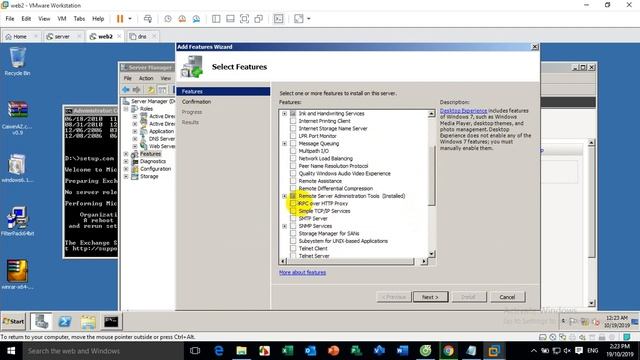This screenshot has height=360, width=640.
Task: Check Internet Storage Name Server feature
Action: pyautogui.click(x=293, y=128)
